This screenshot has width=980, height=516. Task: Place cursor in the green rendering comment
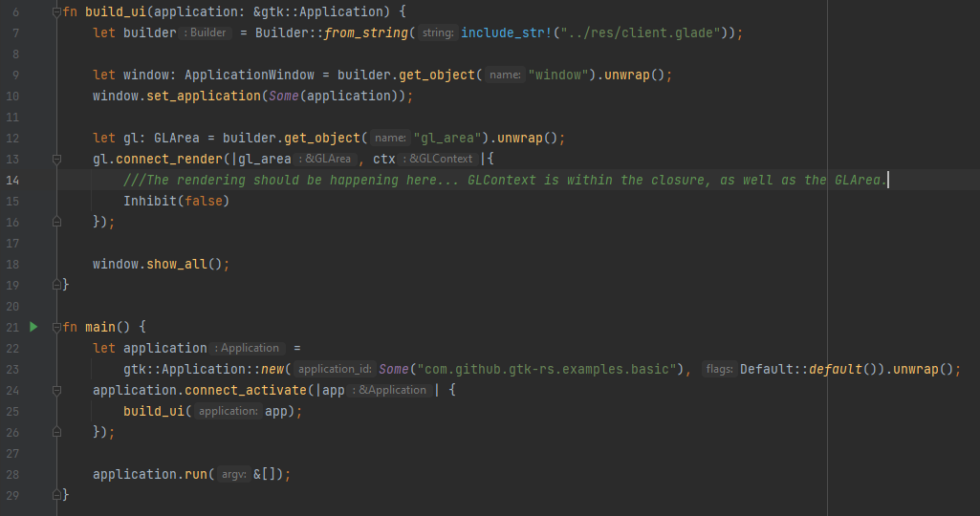coord(478,180)
